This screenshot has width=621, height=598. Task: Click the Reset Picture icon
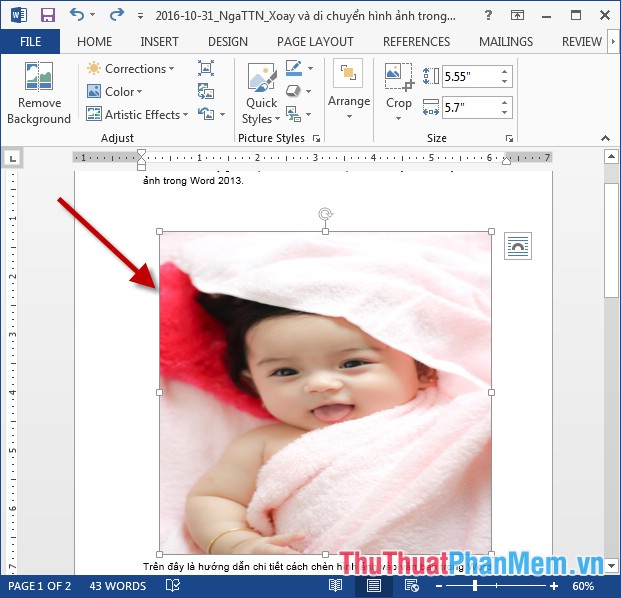click(x=206, y=114)
